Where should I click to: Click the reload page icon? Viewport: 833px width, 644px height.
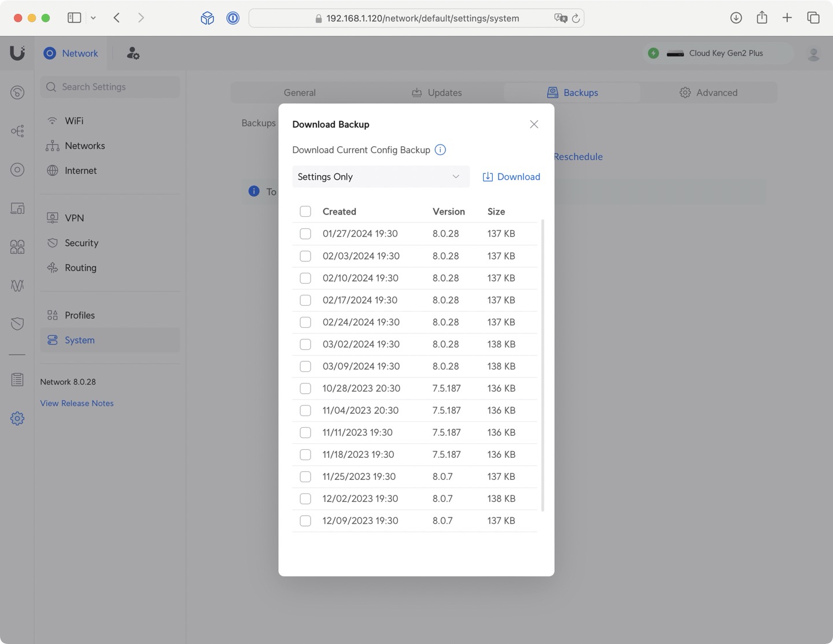(x=576, y=18)
